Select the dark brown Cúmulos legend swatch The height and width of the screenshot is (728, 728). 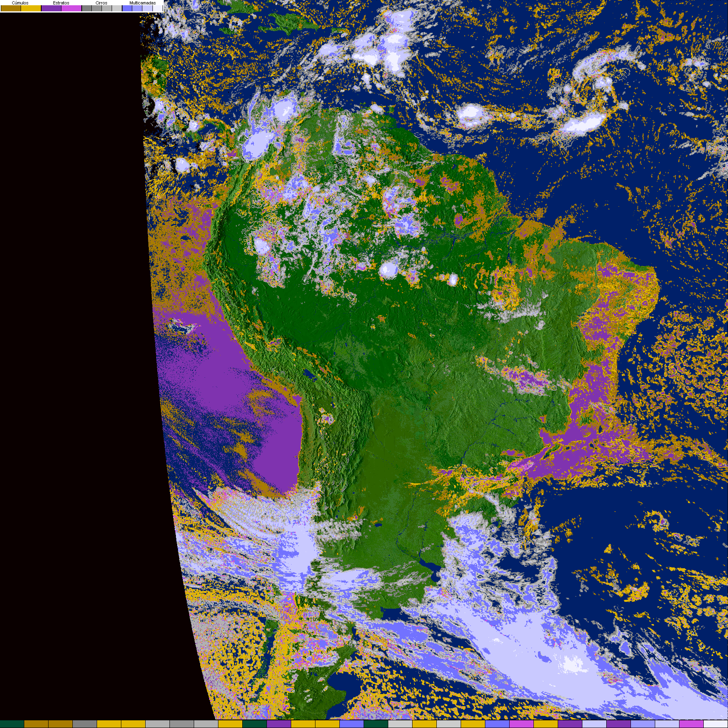11,8
